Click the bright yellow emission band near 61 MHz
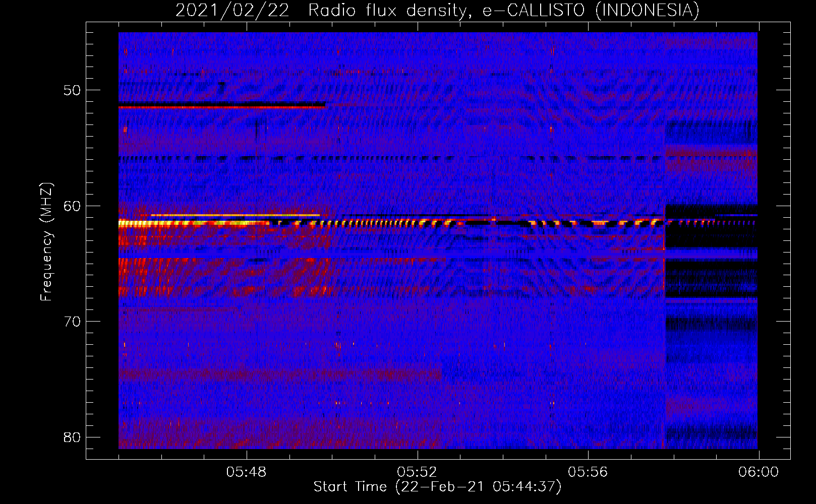Viewport: 816px width, 504px height. [x=194, y=223]
